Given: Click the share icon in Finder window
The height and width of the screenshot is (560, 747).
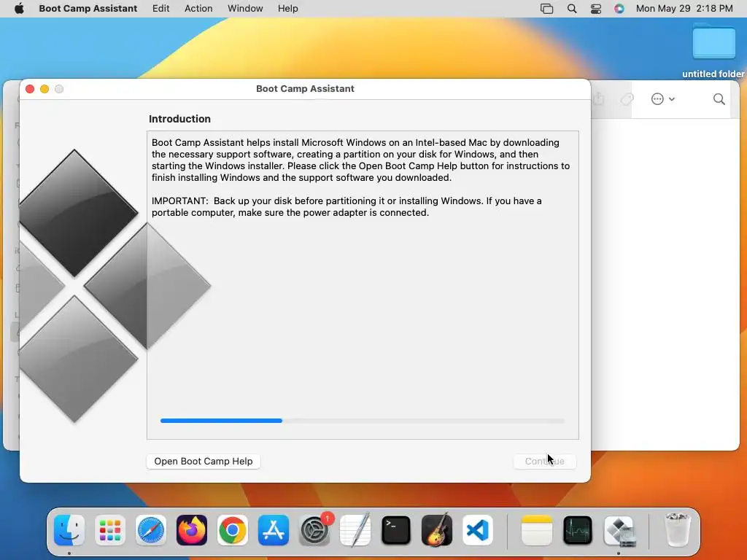Looking at the screenshot, I should tap(598, 99).
